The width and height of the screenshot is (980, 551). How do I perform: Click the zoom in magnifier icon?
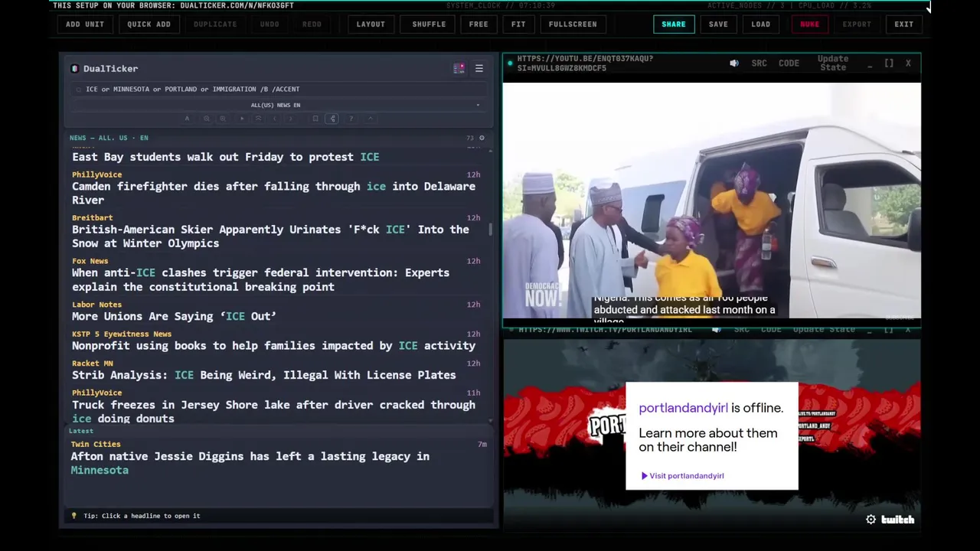tap(223, 119)
